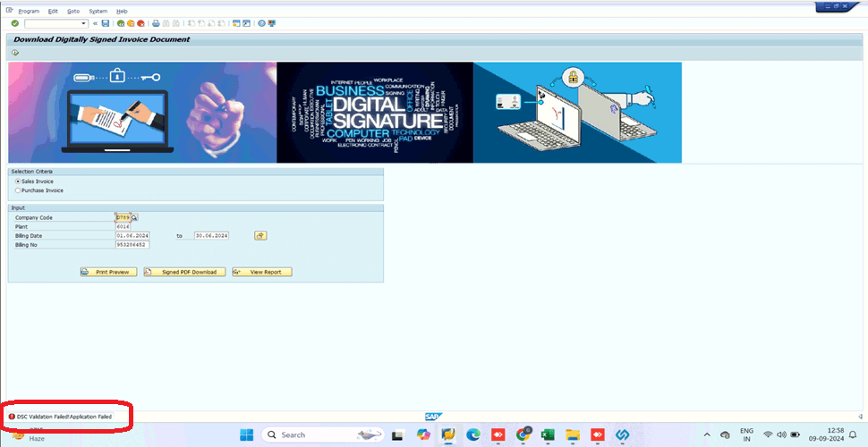Click the ENG IN language indicator

tap(746, 434)
